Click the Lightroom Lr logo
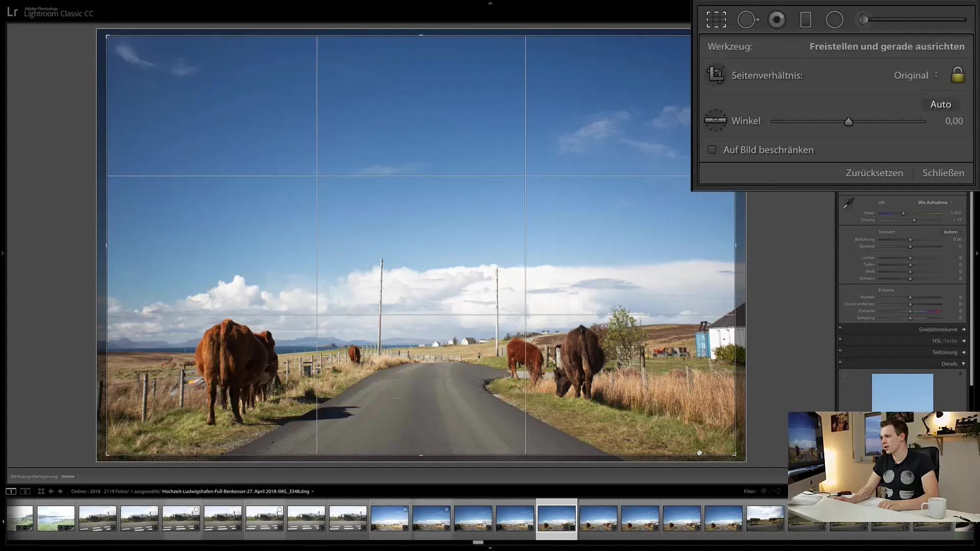Viewport: 980px width, 551px height. 12,12
